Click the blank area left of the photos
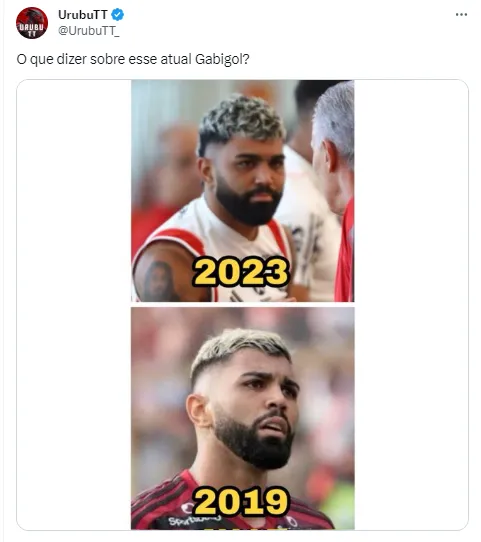 [74, 304]
